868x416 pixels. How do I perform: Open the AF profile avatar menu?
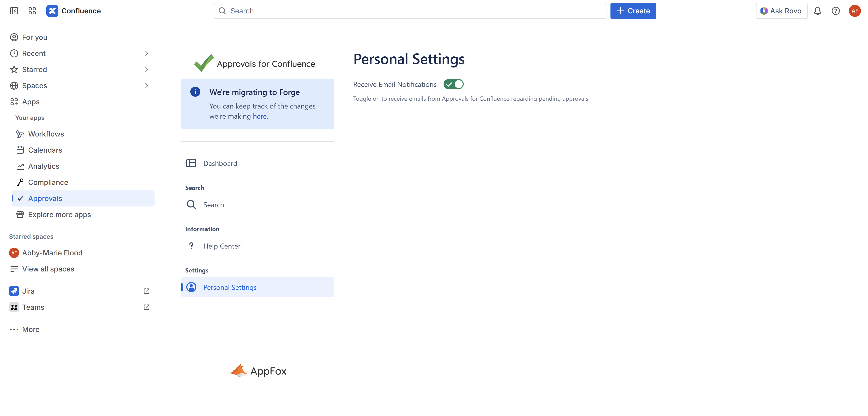pos(854,11)
